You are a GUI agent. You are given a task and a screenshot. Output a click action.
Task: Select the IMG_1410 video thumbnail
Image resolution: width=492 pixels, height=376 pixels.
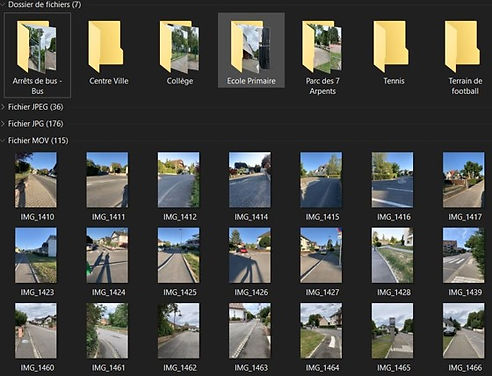[36, 180]
